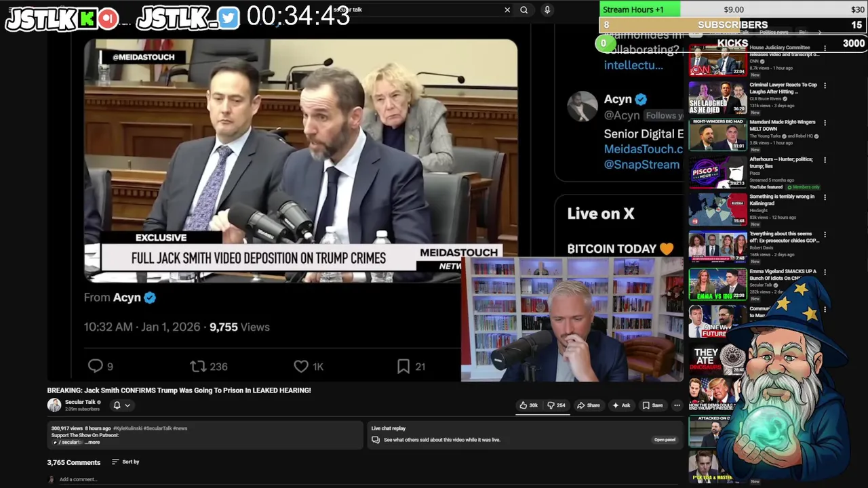Click the '3,765 Comments' count text
The height and width of the screenshot is (488, 868).
click(73, 462)
